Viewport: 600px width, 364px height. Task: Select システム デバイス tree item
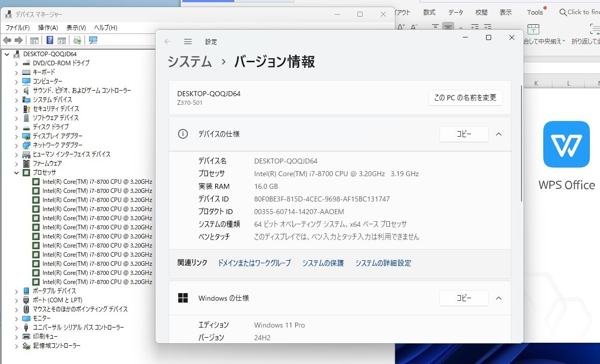pos(52,100)
